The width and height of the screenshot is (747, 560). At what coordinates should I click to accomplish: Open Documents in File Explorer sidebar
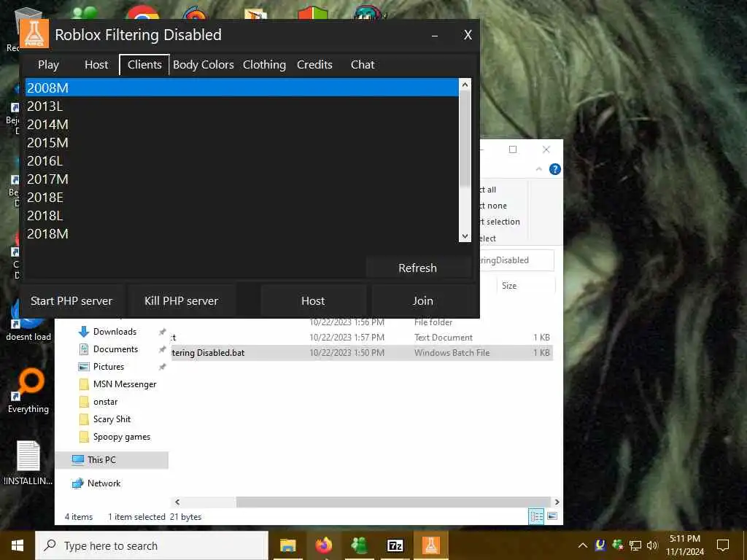(x=115, y=349)
